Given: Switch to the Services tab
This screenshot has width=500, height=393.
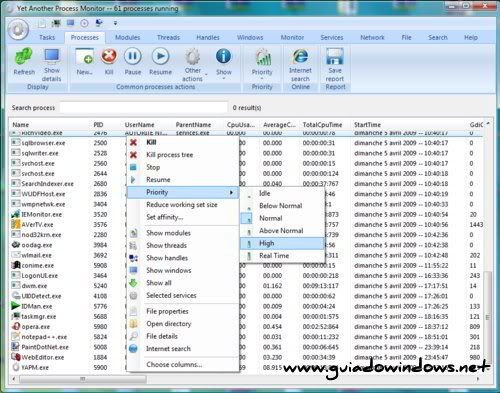Looking at the screenshot, I should coord(332,37).
